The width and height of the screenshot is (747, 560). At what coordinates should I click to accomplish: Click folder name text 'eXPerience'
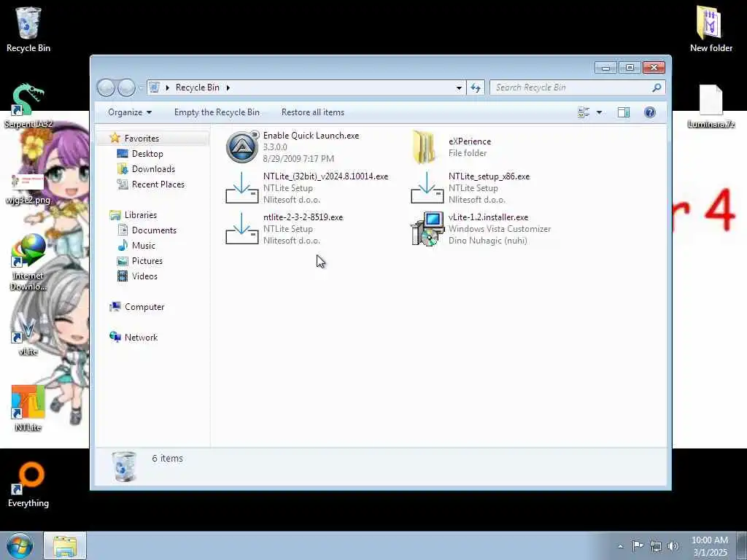coord(470,141)
